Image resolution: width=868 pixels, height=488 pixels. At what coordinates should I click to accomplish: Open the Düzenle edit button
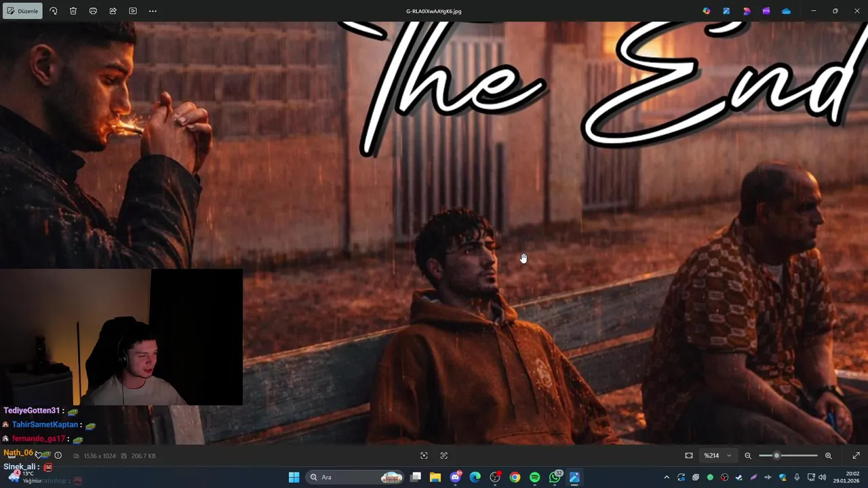[22, 11]
